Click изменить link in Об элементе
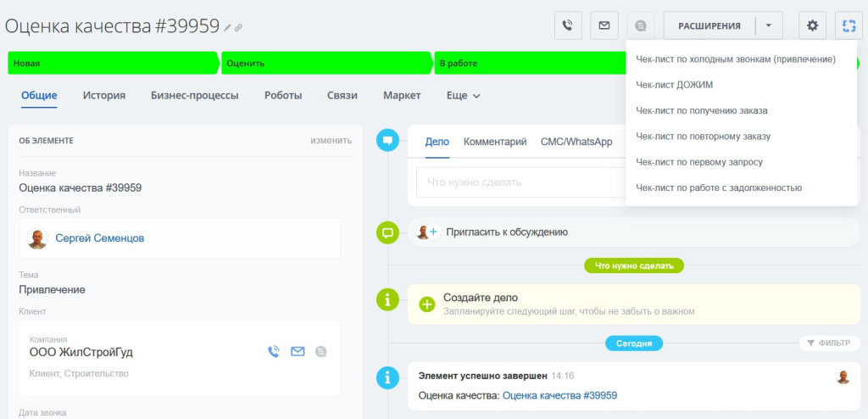 point(331,140)
